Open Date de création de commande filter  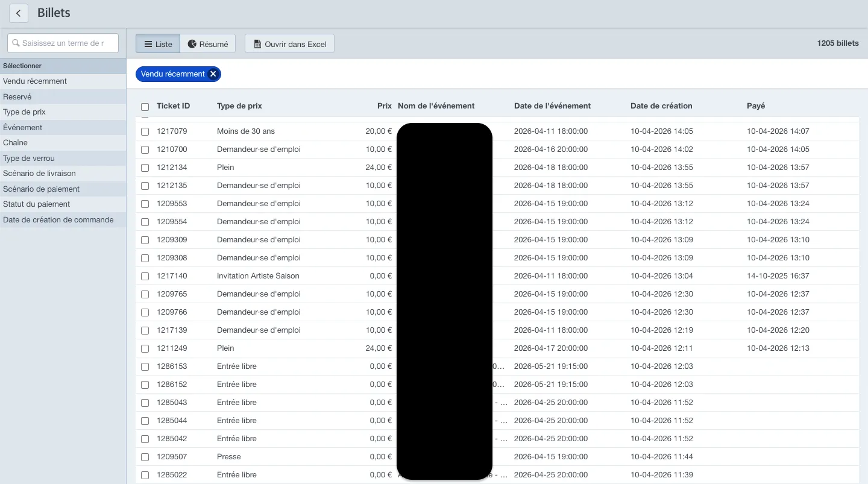63,220
